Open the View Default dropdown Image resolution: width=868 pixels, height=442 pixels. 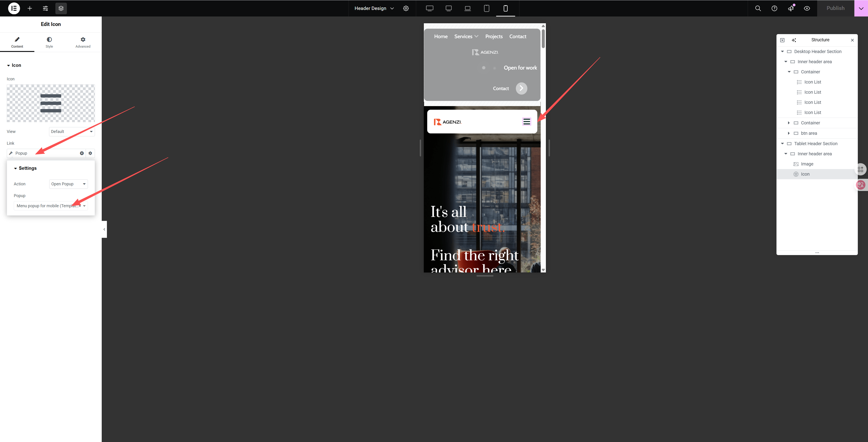[x=72, y=132]
